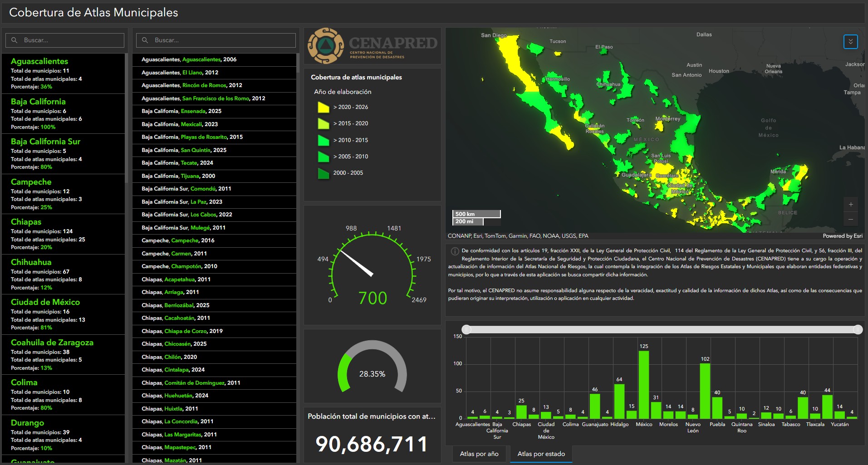This screenshot has width=868, height=465.
Task: Click the population total 90,686,711
Action: [x=372, y=444]
